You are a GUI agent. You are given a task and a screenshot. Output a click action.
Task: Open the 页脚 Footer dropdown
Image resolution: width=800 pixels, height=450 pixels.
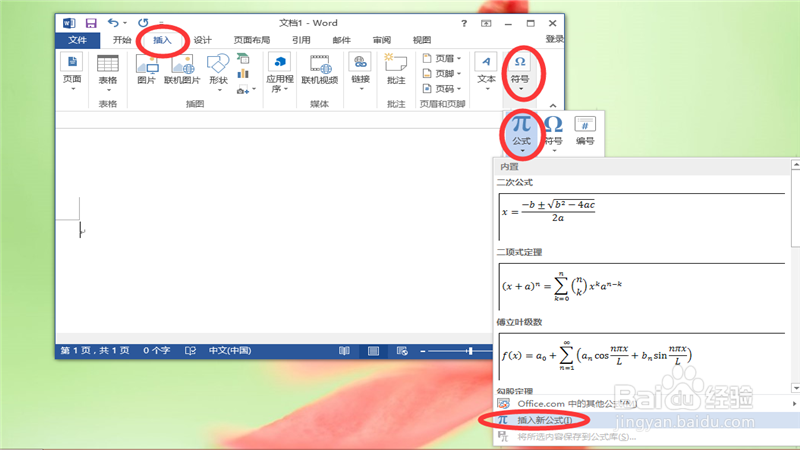[x=442, y=74]
